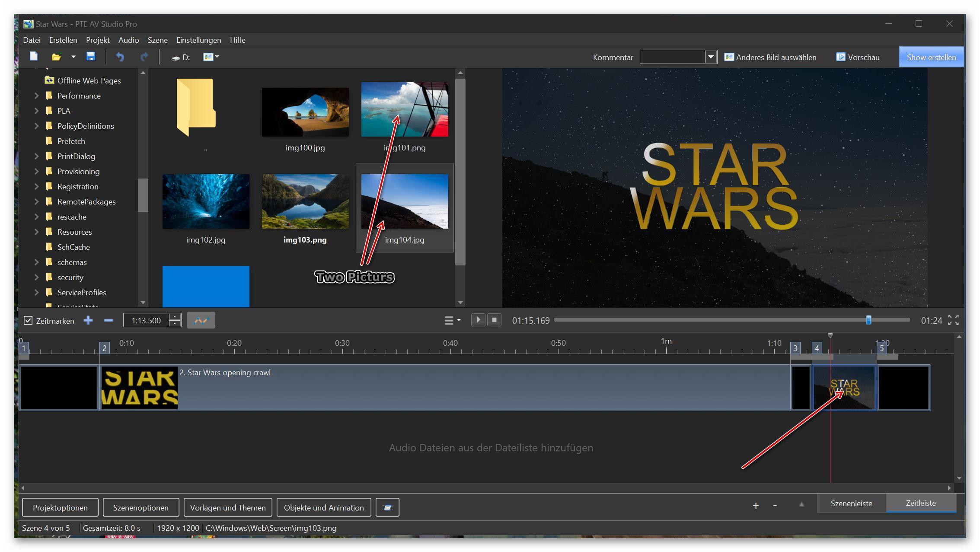Click the waveform toggle icon

[201, 320]
